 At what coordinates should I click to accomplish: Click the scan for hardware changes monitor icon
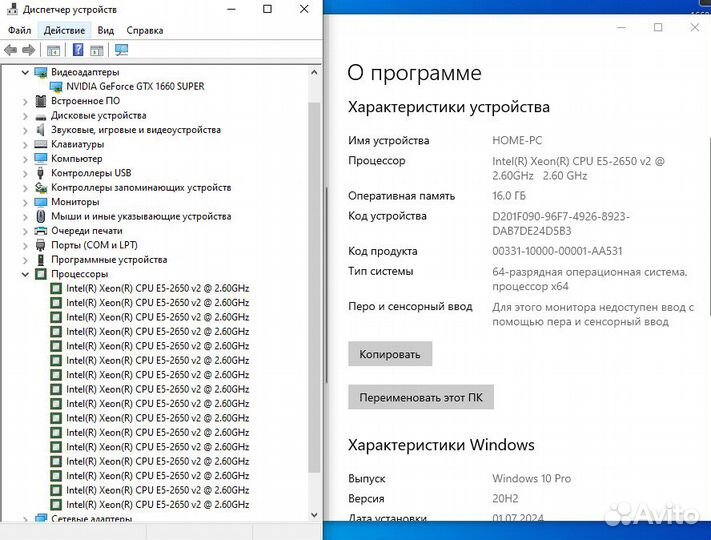click(x=121, y=49)
